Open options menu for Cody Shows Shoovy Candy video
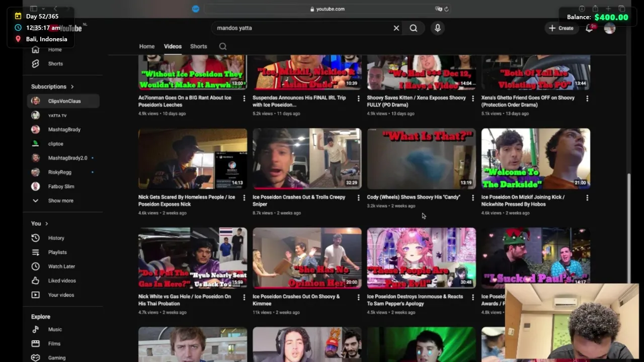 pos(473,198)
